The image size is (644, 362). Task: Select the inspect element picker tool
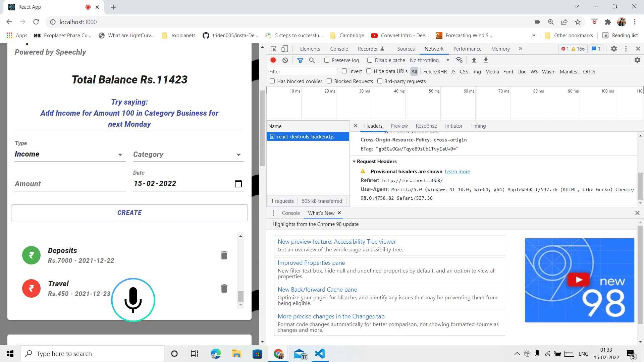click(273, 49)
